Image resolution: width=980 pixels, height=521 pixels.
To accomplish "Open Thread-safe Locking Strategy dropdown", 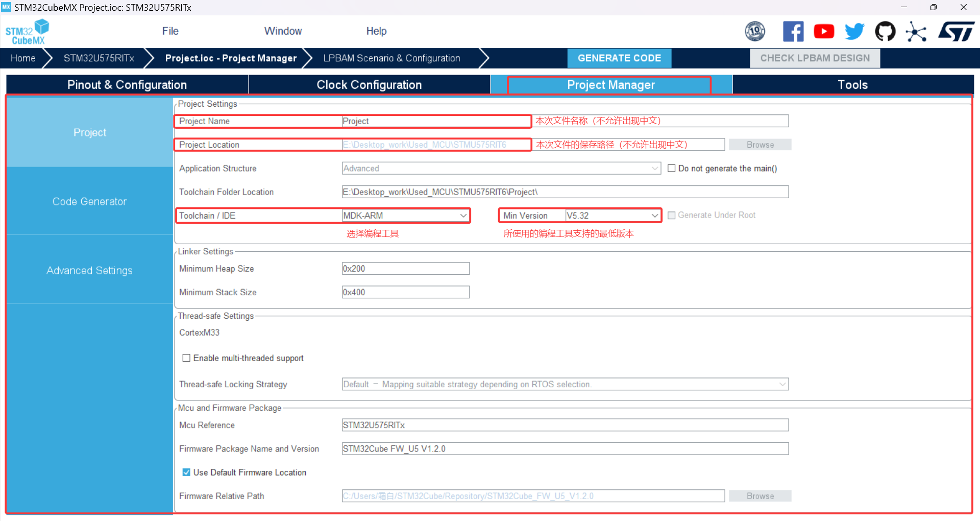I will coord(566,384).
